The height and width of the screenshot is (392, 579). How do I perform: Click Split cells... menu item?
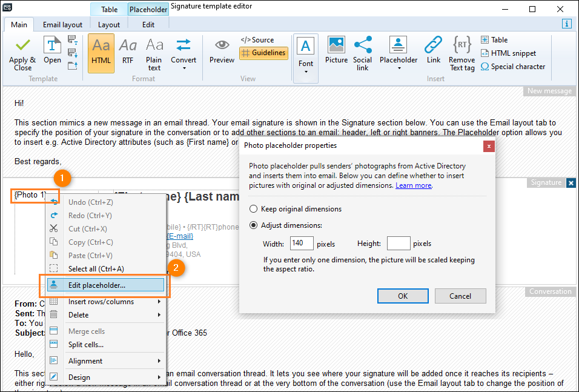[105, 345]
